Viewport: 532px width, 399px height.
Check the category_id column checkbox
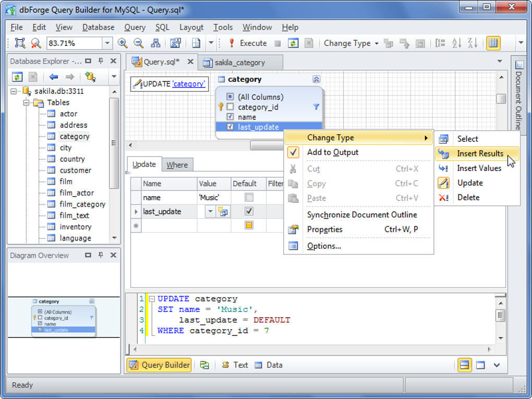point(230,107)
